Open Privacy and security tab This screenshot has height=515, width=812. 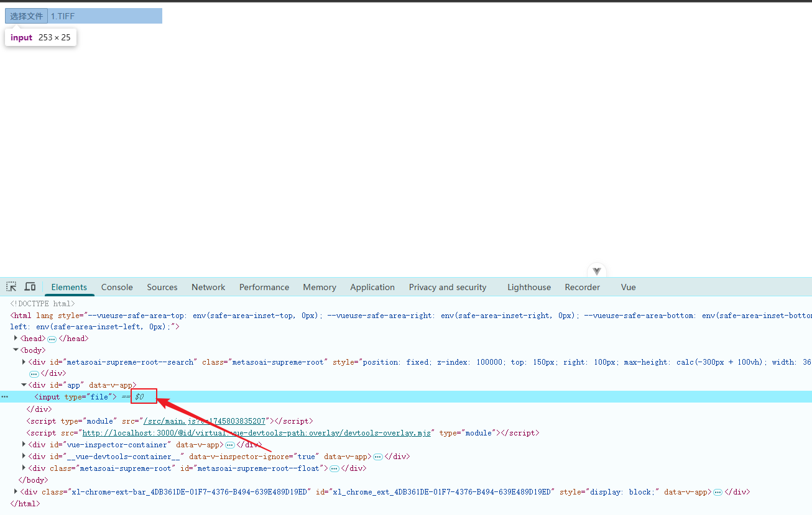coord(448,287)
